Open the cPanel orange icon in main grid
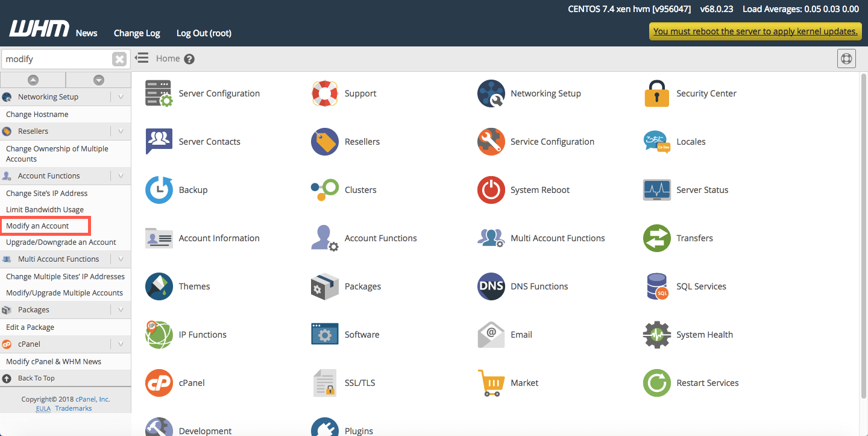Screen dimensions: 868x436 click(159, 383)
